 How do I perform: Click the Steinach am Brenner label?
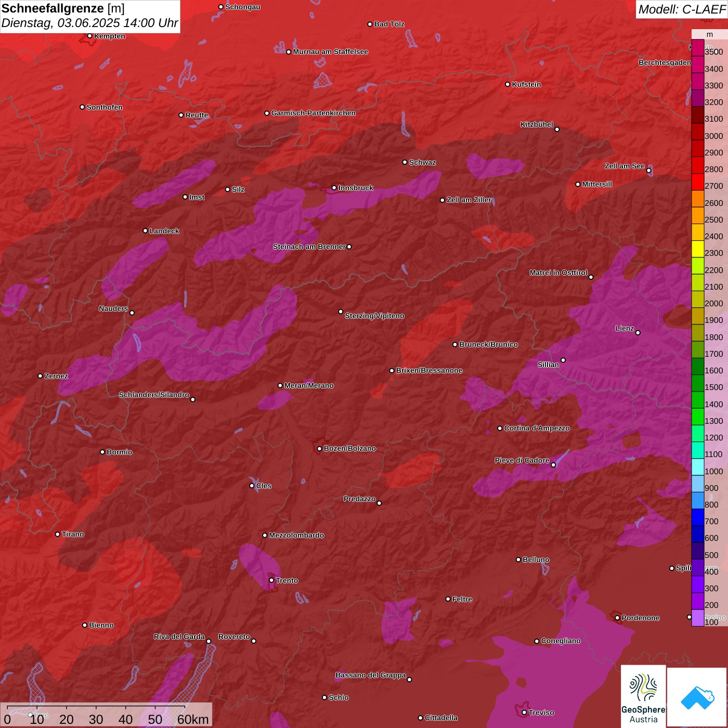pyautogui.click(x=309, y=246)
